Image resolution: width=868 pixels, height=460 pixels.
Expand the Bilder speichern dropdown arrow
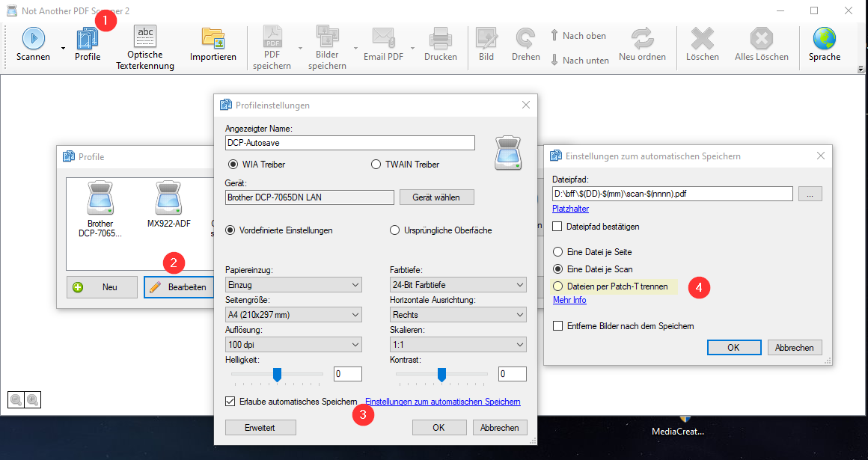point(356,48)
